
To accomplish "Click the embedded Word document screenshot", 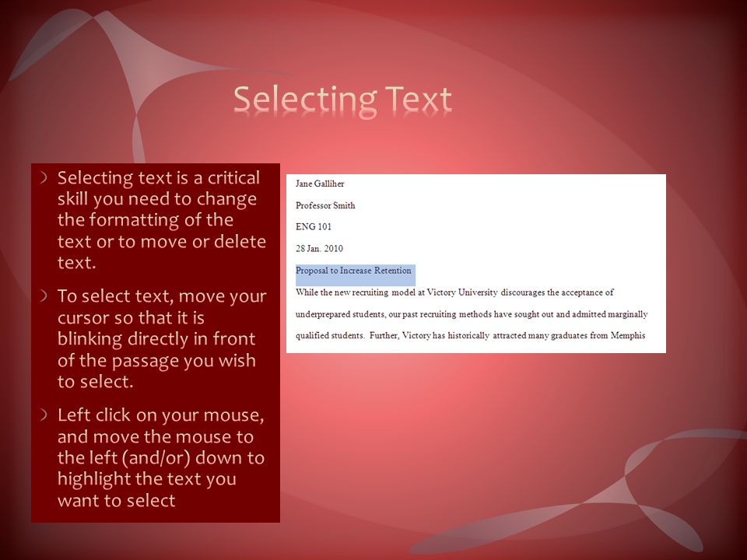I will (x=476, y=264).
